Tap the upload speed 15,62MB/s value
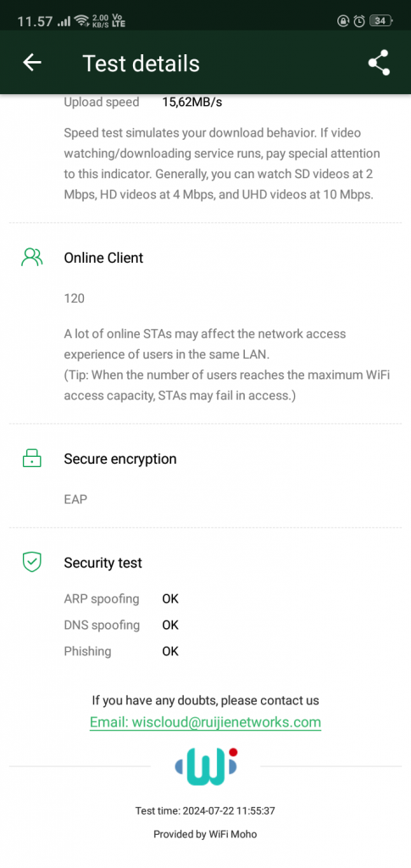Viewport: 411px width, 868px height. pos(192,103)
